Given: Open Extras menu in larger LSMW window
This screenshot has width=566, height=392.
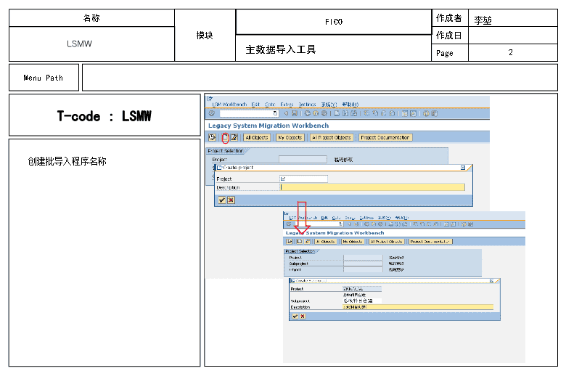Looking at the screenshot, I should pos(287,105).
